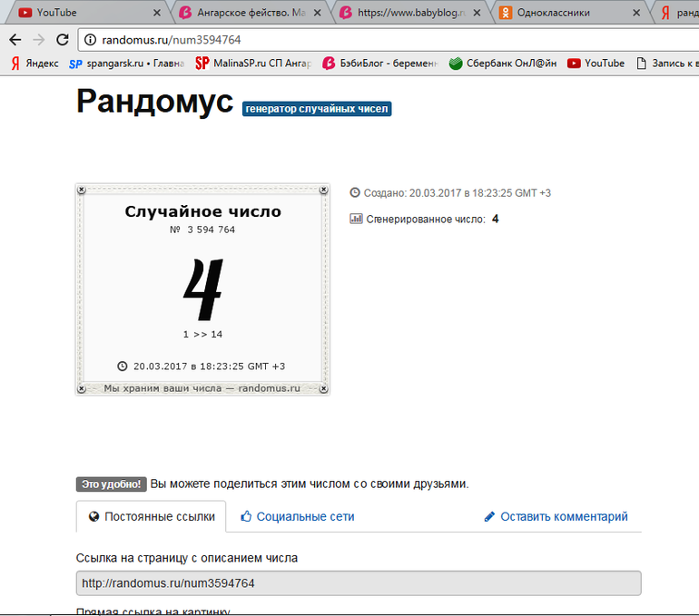Click the Рандомус site title
Viewport: 699px width, 616px height.
[x=154, y=102]
